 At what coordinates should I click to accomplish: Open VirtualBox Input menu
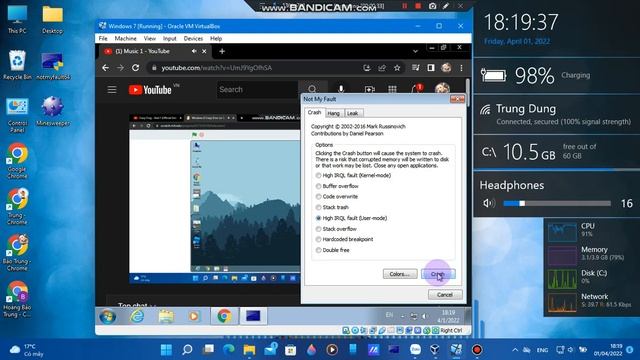(169, 38)
